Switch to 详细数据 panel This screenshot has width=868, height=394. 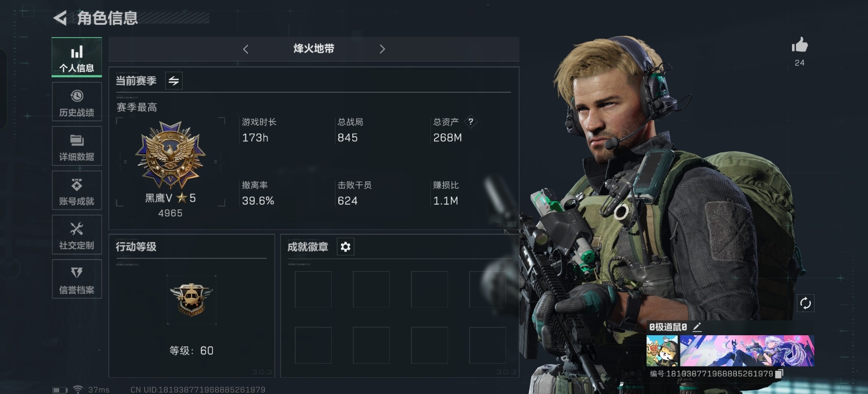click(x=77, y=146)
